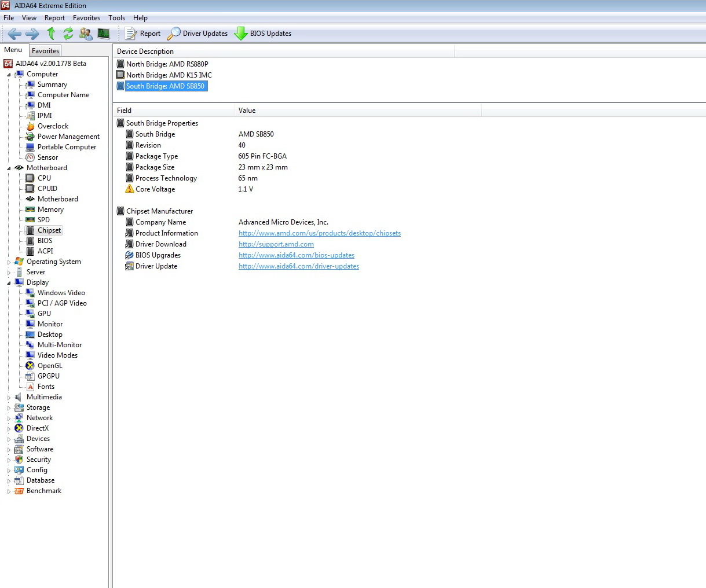The height and width of the screenshot is (588, 706).
Task: Click the Refresh toolbar icon
Action: tap(68, 34)
